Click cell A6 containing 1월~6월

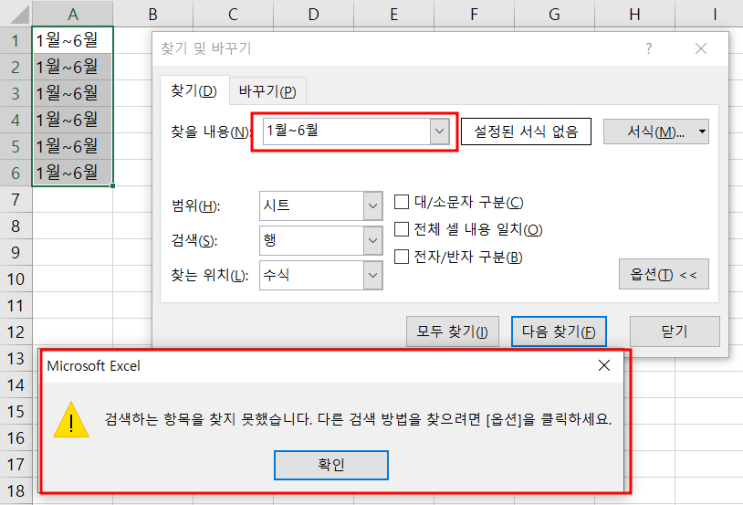[72, 172]
